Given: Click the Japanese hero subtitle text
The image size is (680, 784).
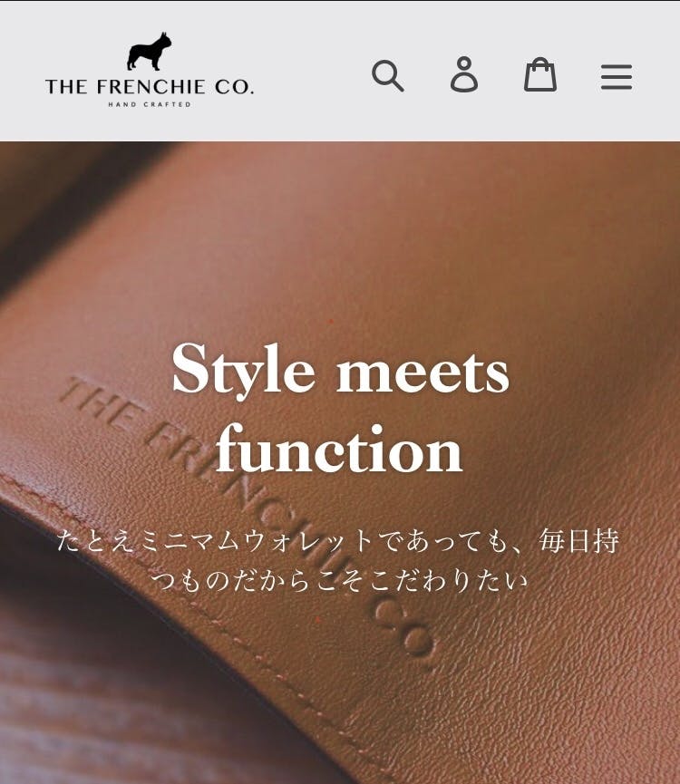Looking at the screenshot, I should [338, 560].
